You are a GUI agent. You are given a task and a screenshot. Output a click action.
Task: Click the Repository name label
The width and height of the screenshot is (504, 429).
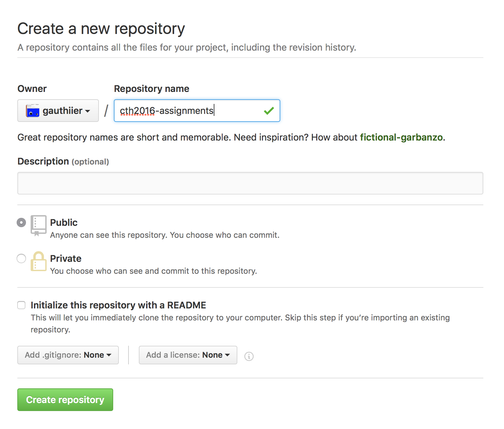[x=151, y=89]
